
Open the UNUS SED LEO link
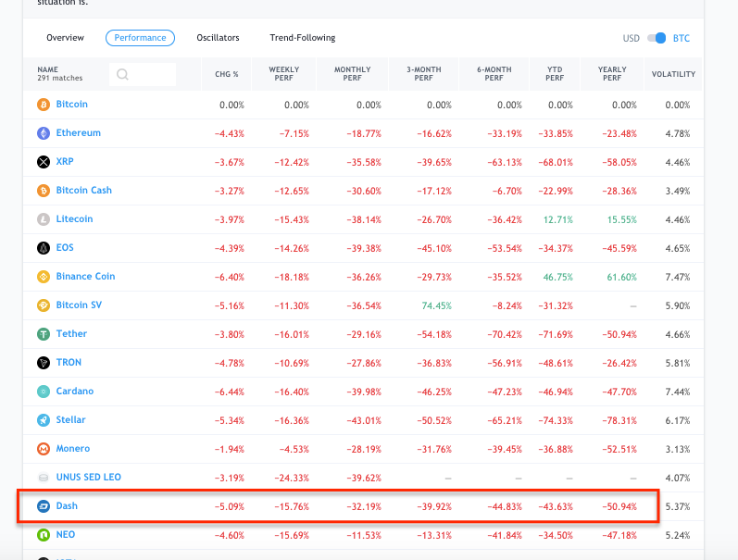coord(89,478)
